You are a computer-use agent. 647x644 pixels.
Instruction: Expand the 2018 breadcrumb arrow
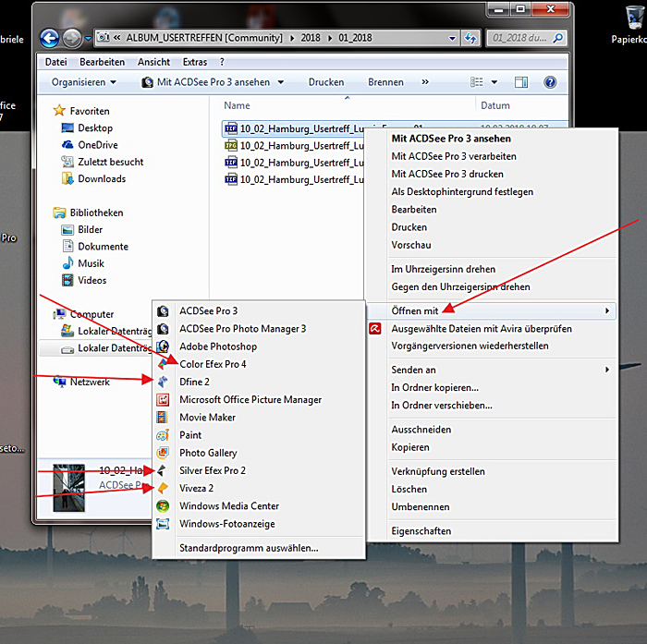(x=330, y=39)
